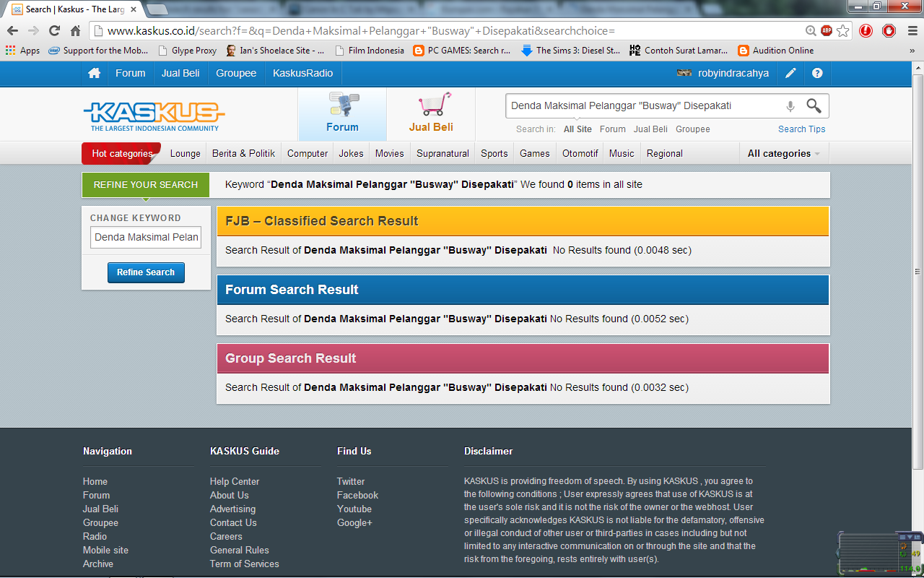Select the Forum icon tab

[342, 113]
